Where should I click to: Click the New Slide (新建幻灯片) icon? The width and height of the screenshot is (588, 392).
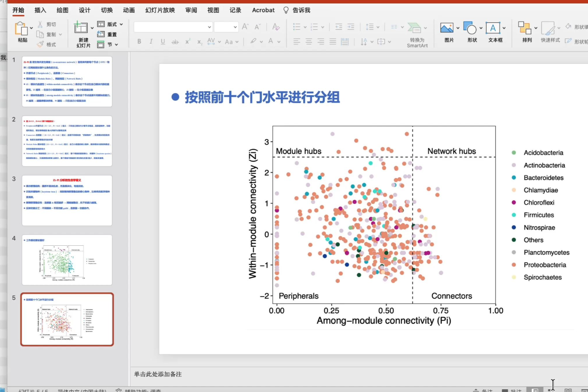pyautogui.click(x=80, y=28)
